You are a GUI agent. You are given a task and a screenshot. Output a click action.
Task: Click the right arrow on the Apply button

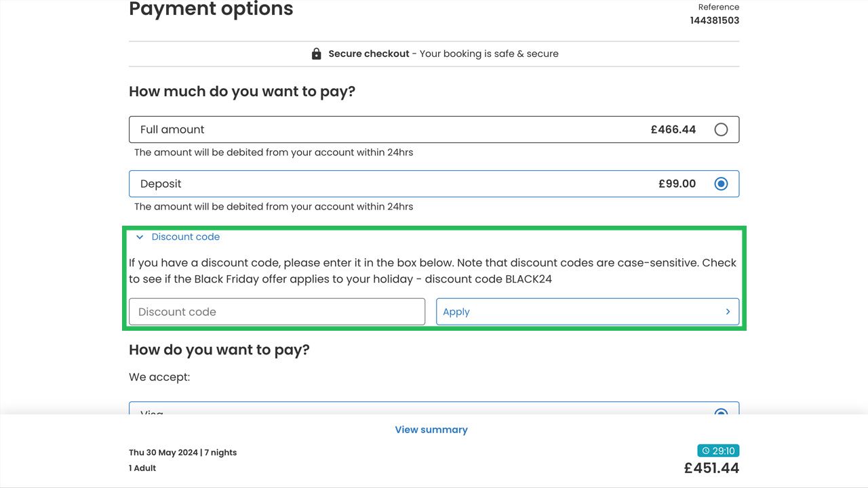728,312
